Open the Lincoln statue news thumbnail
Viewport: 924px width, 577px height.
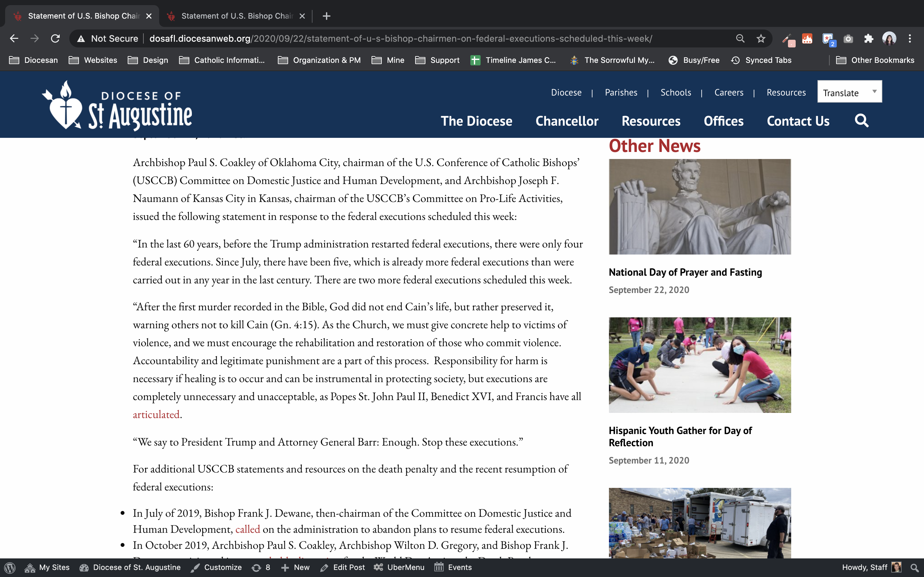pos(699,206)
